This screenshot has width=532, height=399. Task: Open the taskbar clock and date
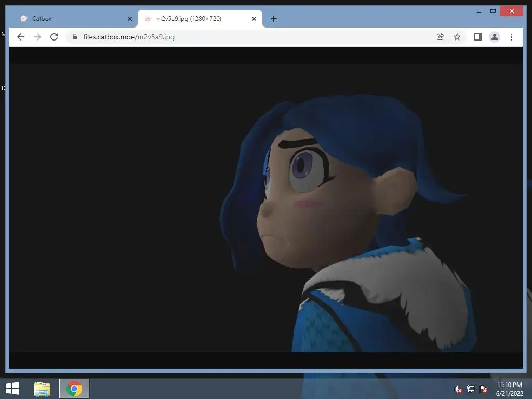tap(509, 389)
